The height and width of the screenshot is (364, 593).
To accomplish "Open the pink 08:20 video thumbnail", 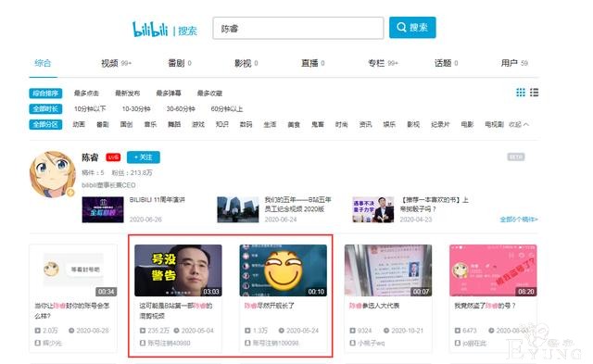I will coord(493,270).
